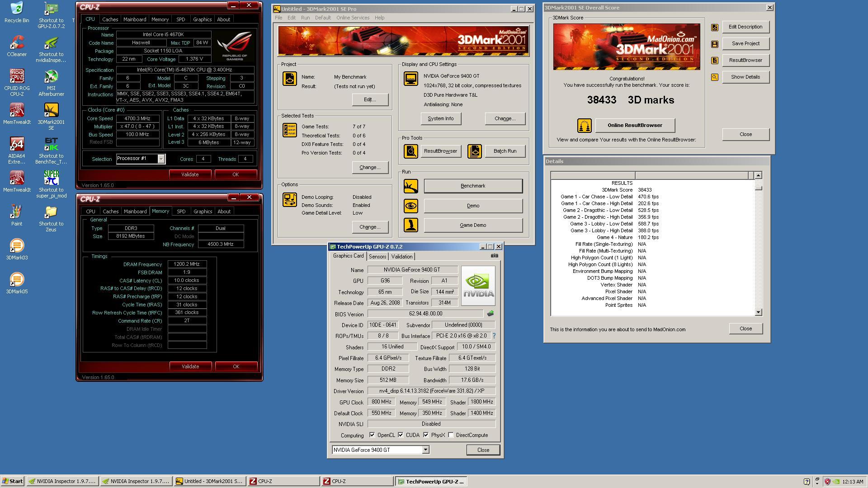Image resolution: width=868 pixels, height=488 pixels.
Task: Click the NVIDIA logo in GPU-Z
Action: [x=478, y=286]
